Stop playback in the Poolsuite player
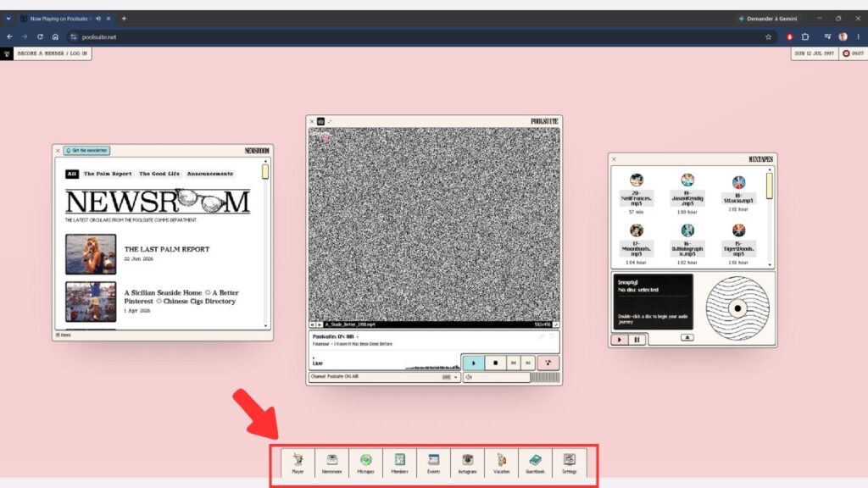This screenshot has height=488, width=868. tap(495, 363)
